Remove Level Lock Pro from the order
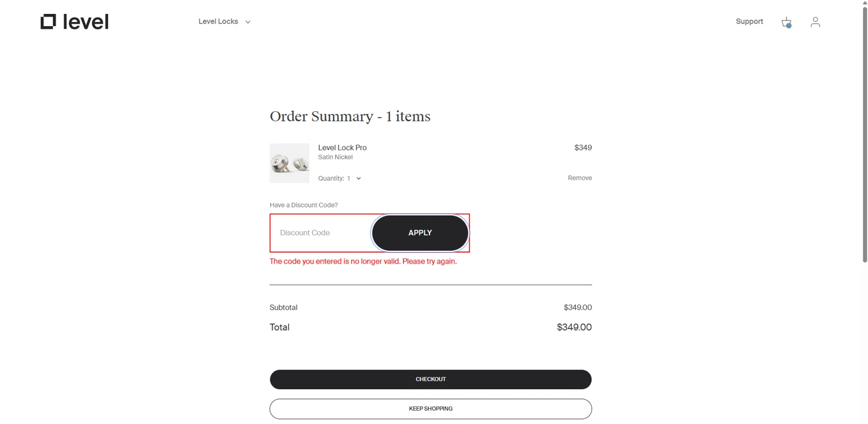This screenshot has width=868, height=424. [x=579, y=178]
